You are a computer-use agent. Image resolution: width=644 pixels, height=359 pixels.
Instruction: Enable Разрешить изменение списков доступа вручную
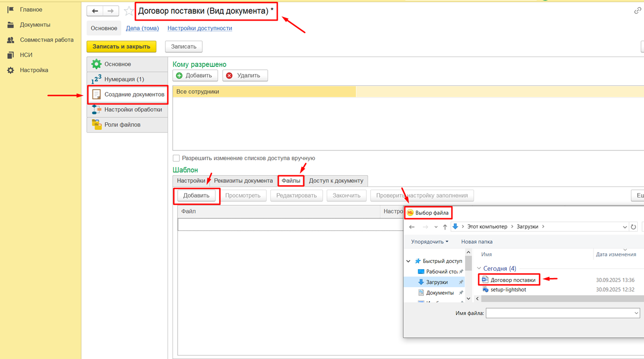tap(176, 158)
